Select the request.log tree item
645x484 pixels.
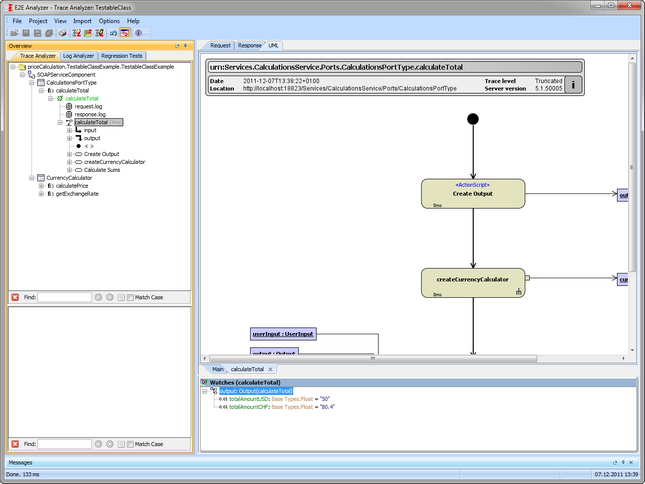[x=88, y=106]
